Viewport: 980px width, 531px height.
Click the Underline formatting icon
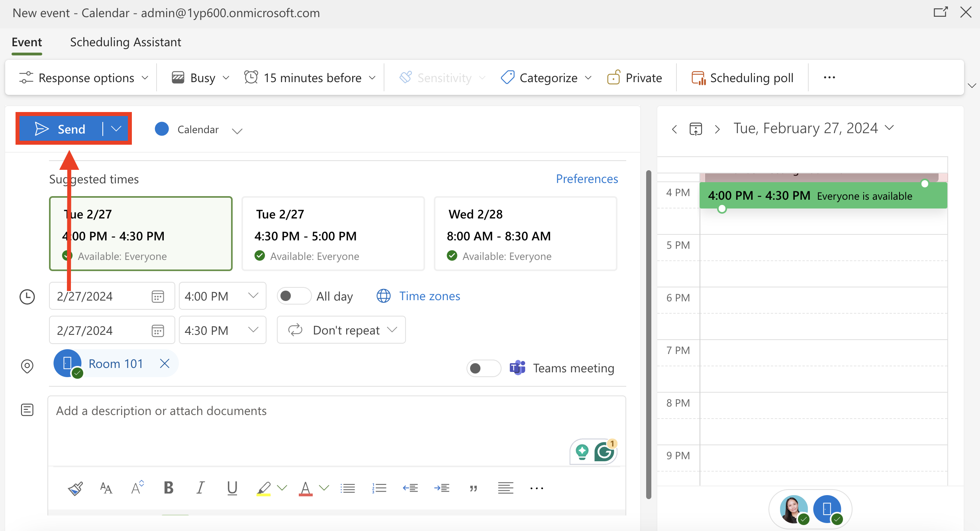232,488
